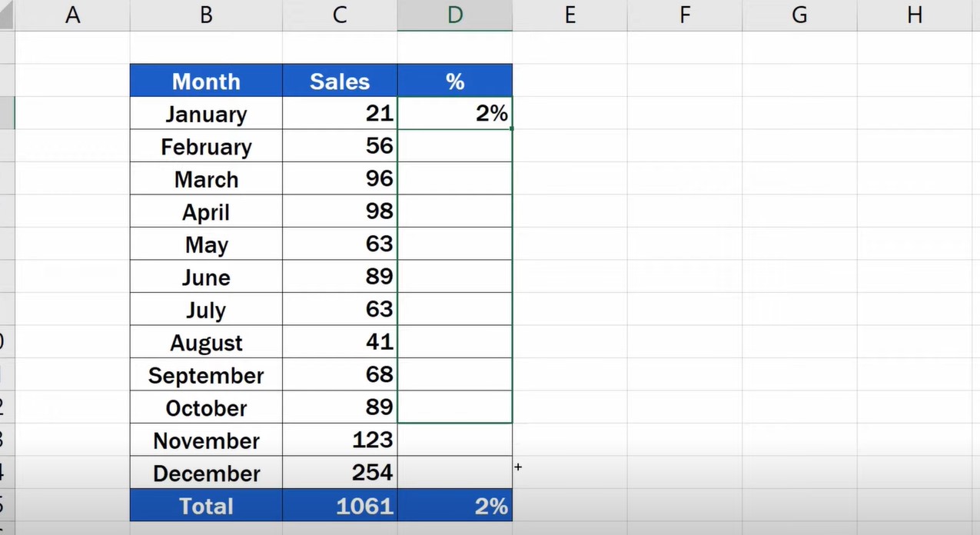Select December sales cell showing 254
Image resolution: width=980 pixels, height=535 pixels.
340,473
